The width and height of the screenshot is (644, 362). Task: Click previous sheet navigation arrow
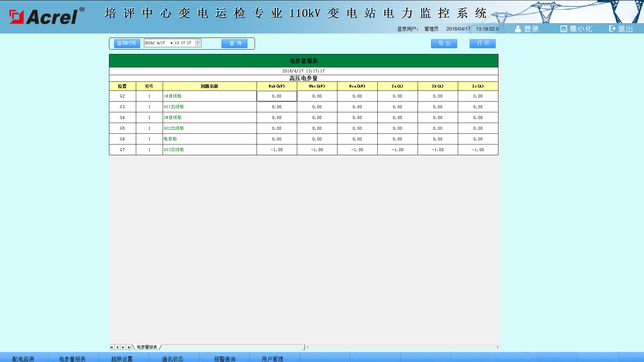(x=117, y=347)
